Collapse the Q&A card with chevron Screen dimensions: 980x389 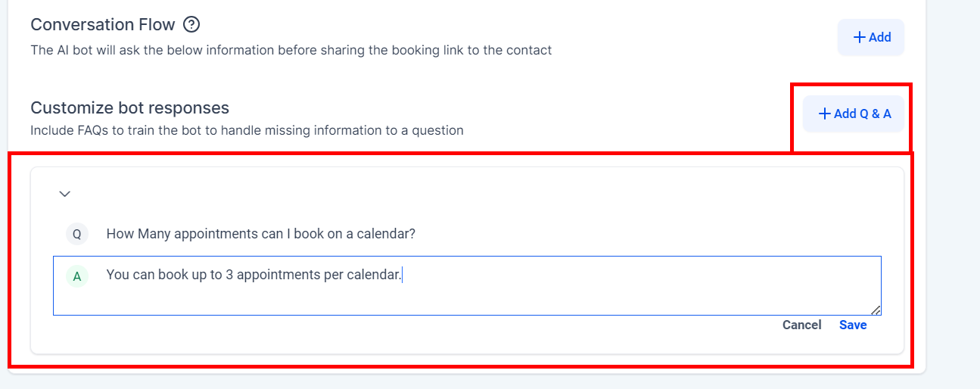coord(65,194)
